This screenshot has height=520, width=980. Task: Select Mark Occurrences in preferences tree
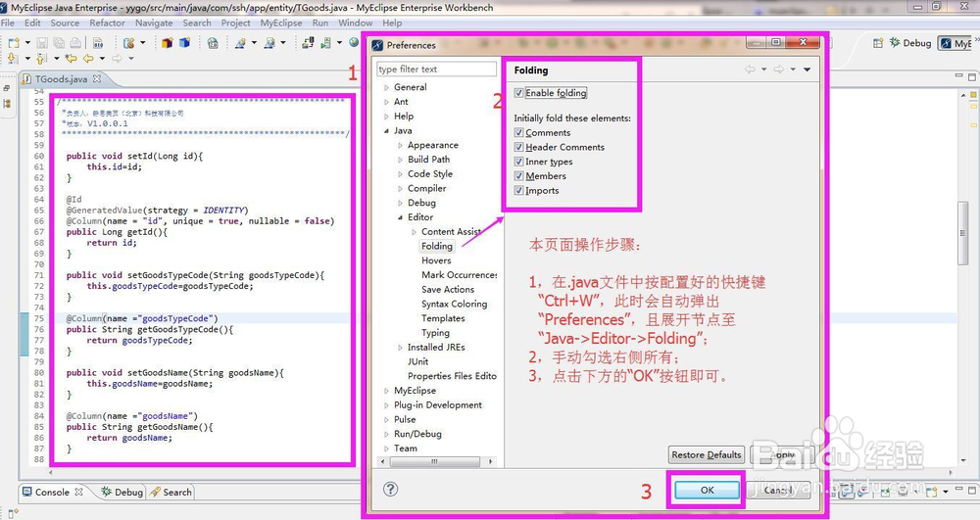tap(460, 275)
